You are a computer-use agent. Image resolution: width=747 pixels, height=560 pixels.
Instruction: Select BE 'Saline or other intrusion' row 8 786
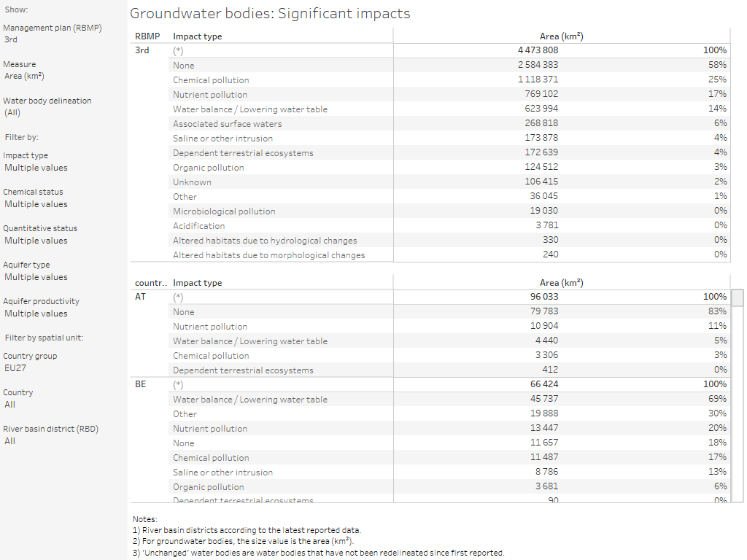449,472
